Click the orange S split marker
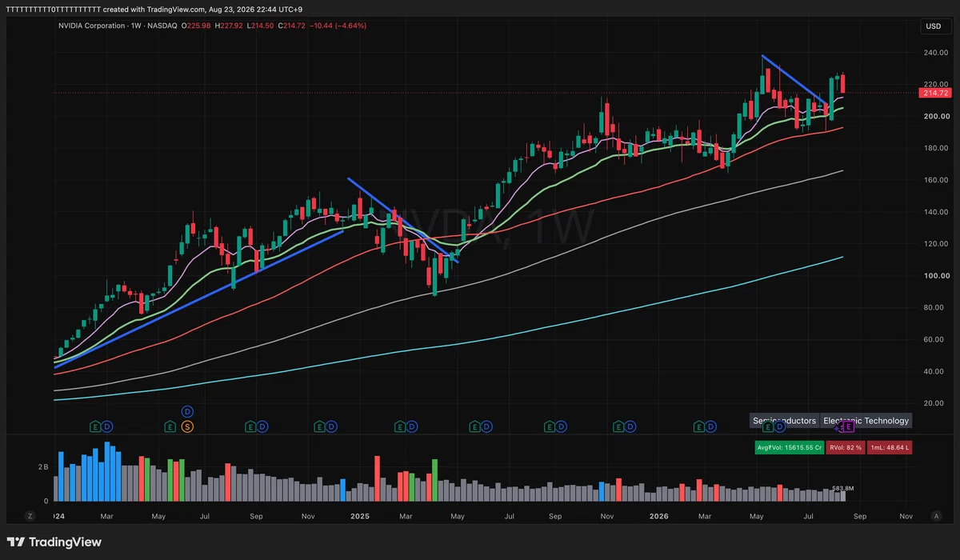 pos(187,426)
